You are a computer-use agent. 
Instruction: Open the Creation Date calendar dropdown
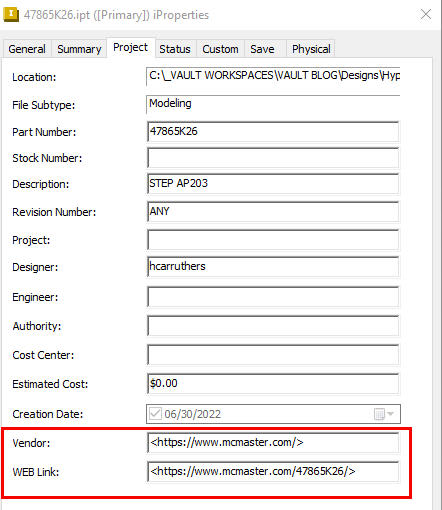384,414
